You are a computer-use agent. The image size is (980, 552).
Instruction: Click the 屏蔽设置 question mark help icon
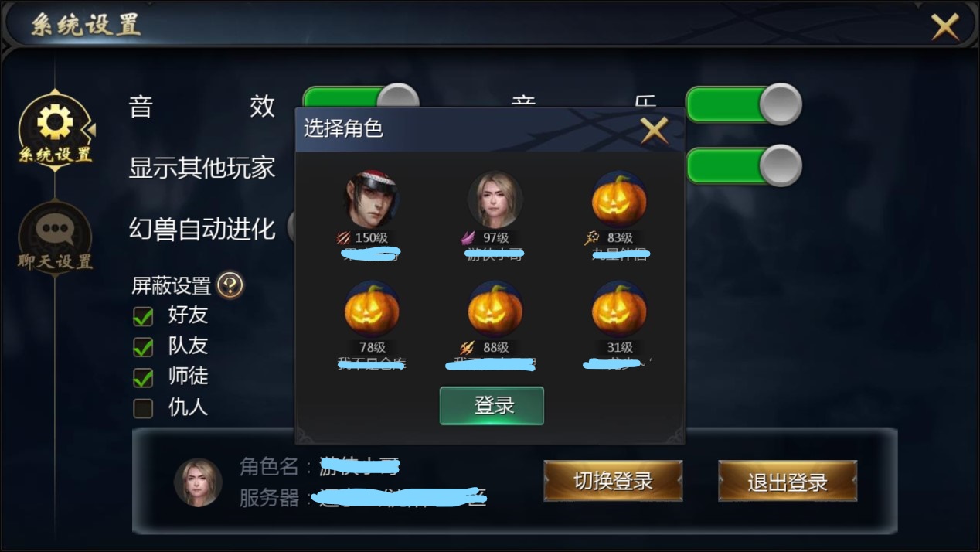230,285
